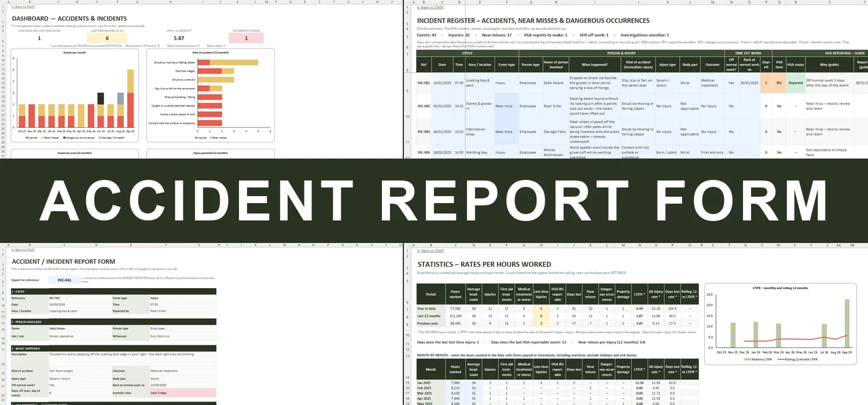Click the LTIFR monthly and rolling chart
The height and width of the screenshot is (405, 868).
[780, 323]
